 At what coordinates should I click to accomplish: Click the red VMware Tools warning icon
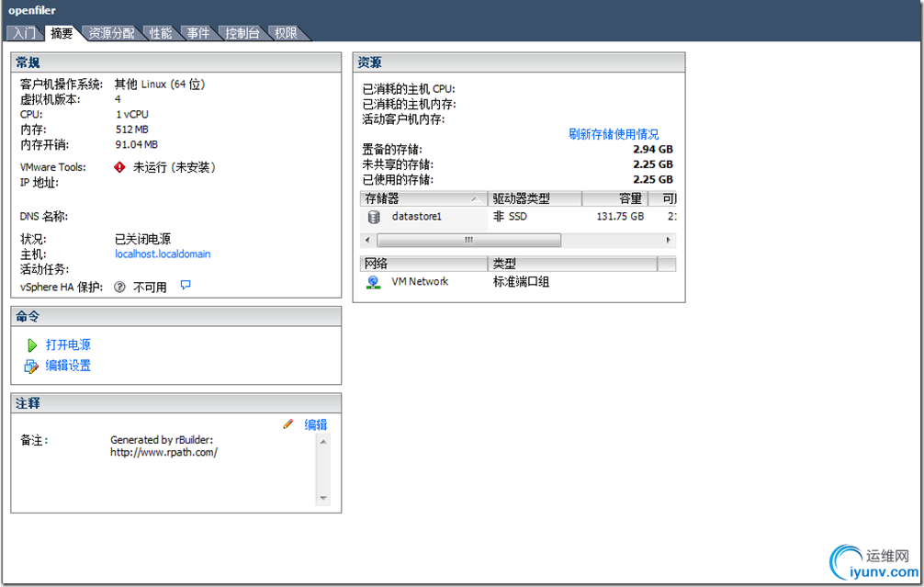click(119, 167)
